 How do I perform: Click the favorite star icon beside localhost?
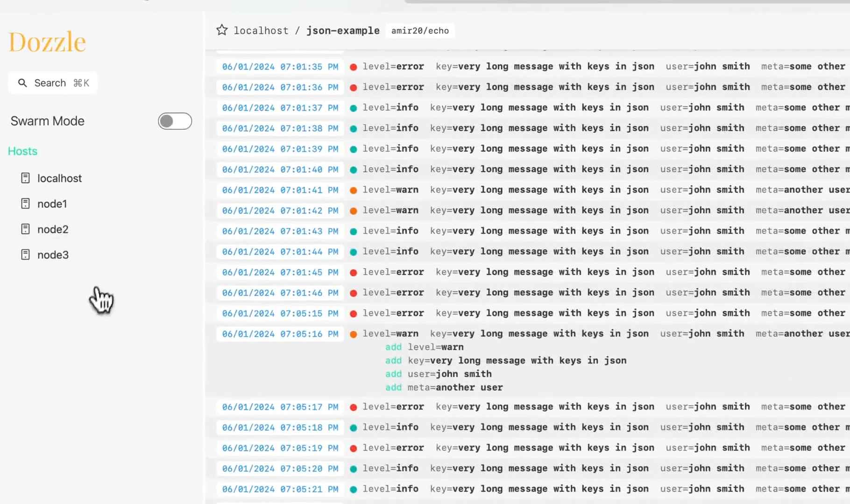tap(222, 30)
